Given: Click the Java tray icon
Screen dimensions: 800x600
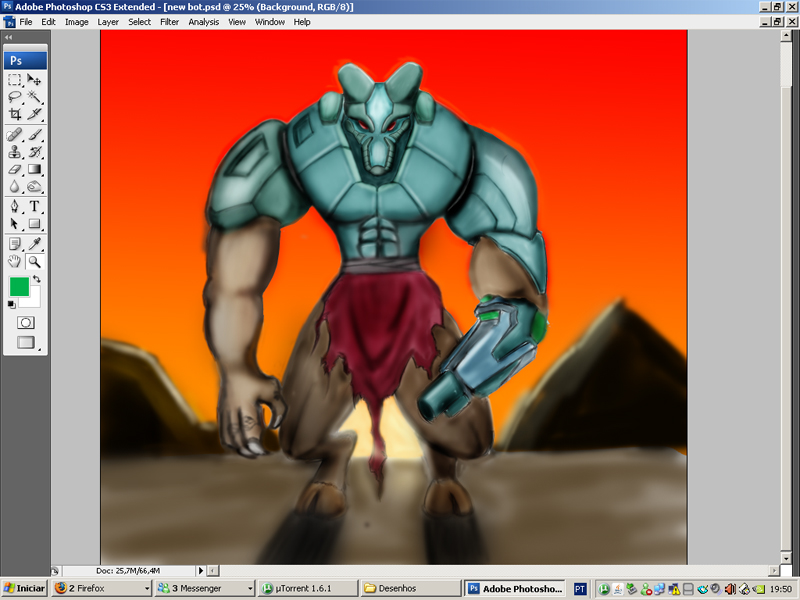Looking at the screenshot, I should 618,589.
